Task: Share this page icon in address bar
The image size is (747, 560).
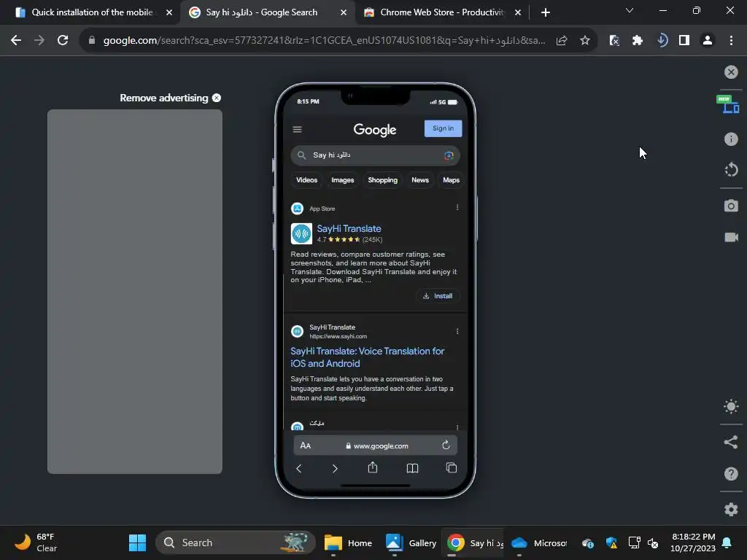Action: click(562, 41)
